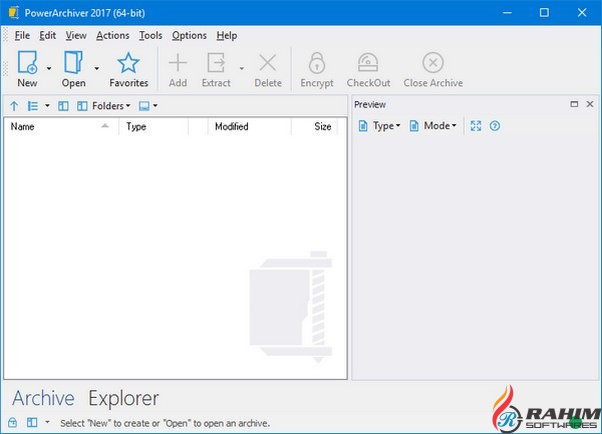Close the Preview panel

[590, 104]
